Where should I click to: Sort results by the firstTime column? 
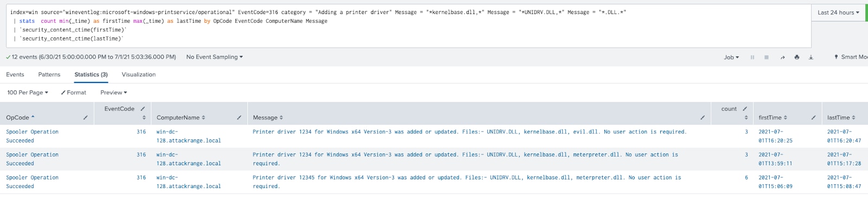[773, 118]
